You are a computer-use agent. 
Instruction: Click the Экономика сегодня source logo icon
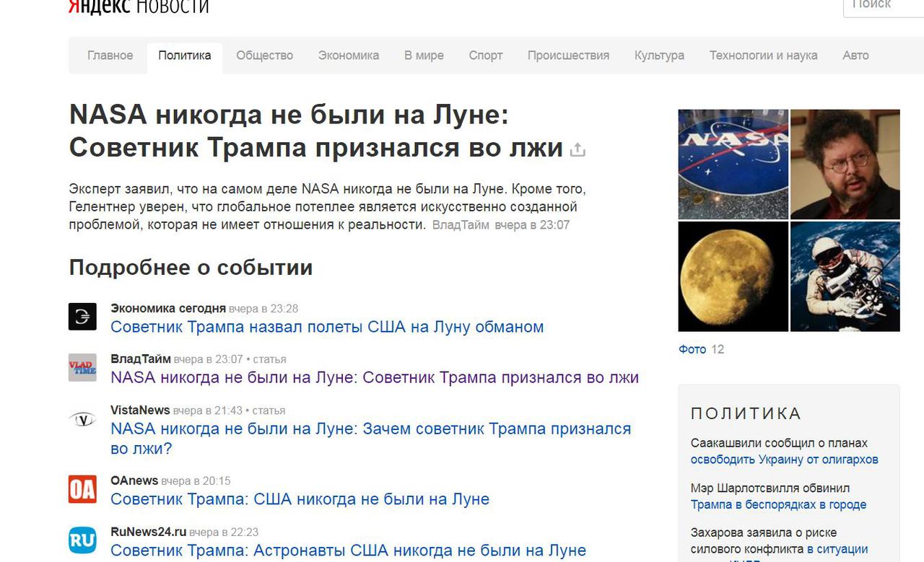(x=82, y=317)
